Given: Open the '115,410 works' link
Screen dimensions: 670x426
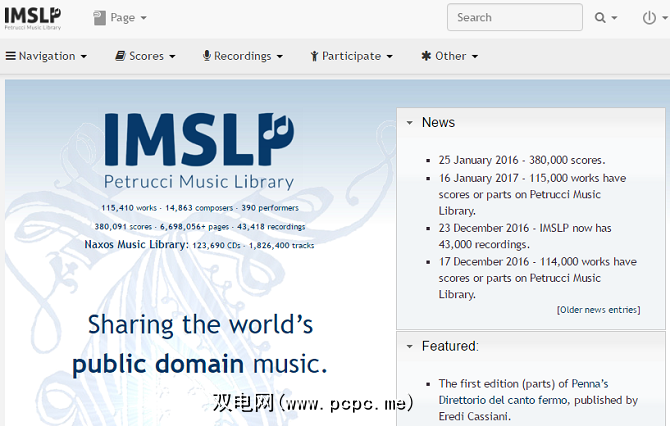Looking at the screenshot, I should click(x=129, y=208).
